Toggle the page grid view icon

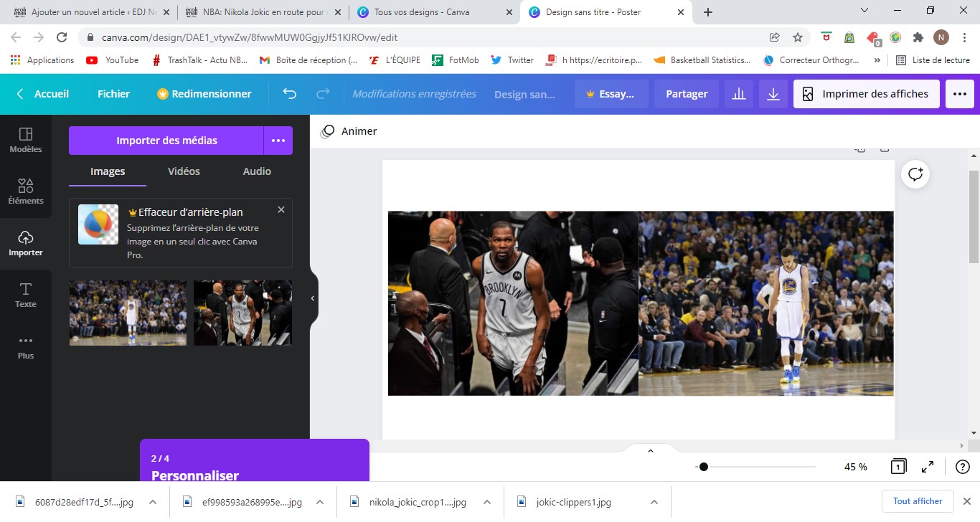tap(897, 467)
